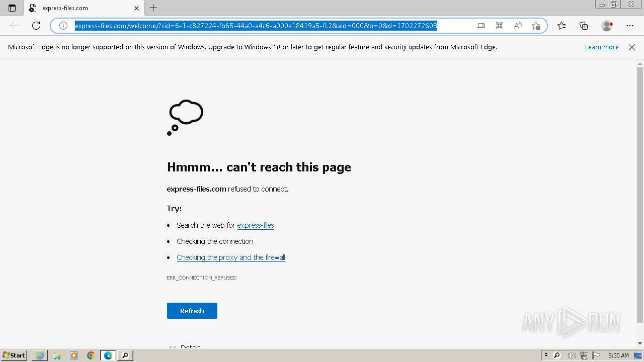This screenshot has height=362, width=644.
Task: Open the Collections icon
Action: (x=584, y=26)
